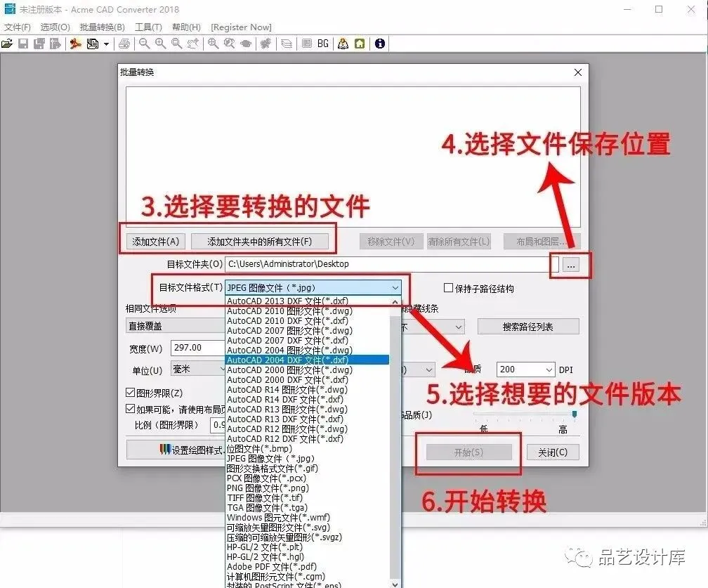Click the Zoom In magnifier icon
Screen dimensions: 708x588
(x=160, y=44)
